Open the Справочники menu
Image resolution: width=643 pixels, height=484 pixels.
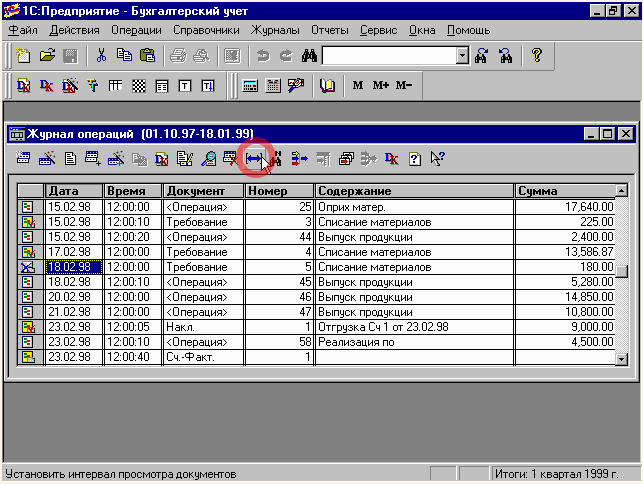click(x=205, y=30)
